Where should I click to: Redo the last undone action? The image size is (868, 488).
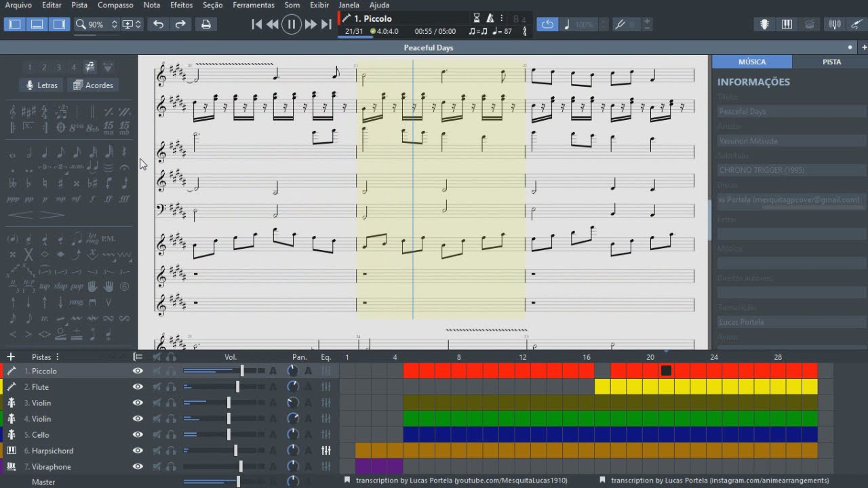[180, 24]
